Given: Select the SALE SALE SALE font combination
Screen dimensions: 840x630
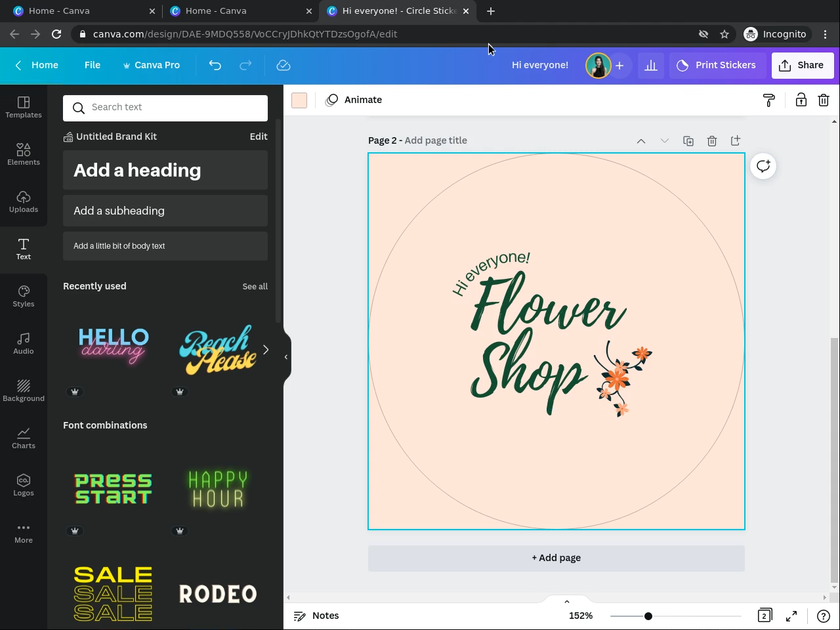Looking at the screenshot, I should point(114,594).
